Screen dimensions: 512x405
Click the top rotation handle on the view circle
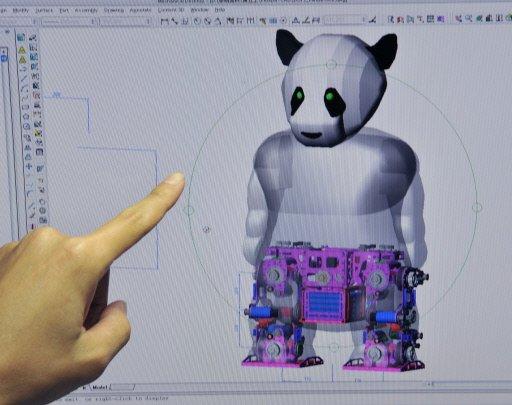pos(331,64)
